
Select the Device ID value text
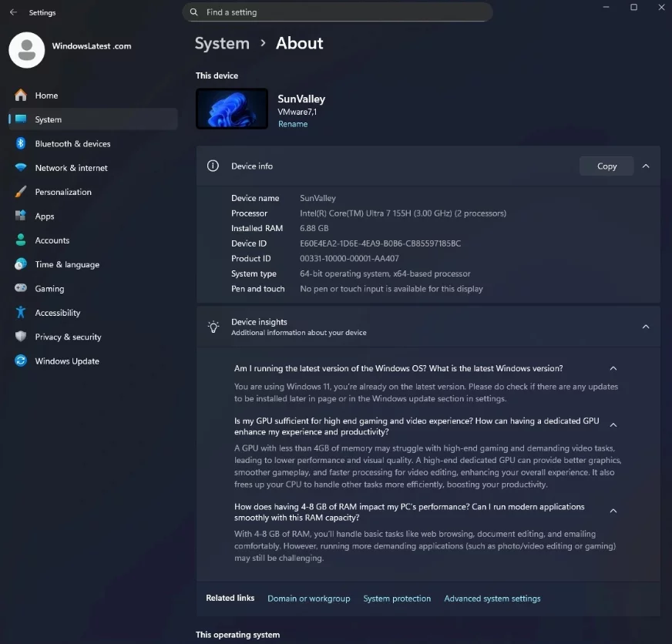[380, 243]
